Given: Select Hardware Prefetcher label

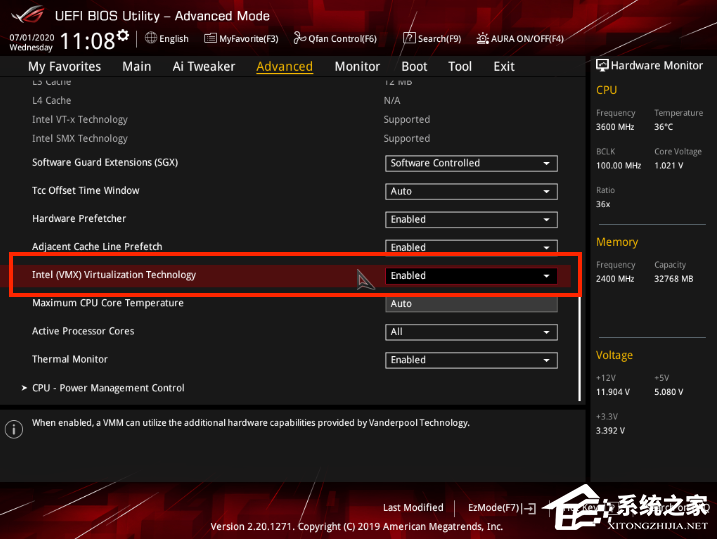Looking at the screenshot, I should [79, 219].
